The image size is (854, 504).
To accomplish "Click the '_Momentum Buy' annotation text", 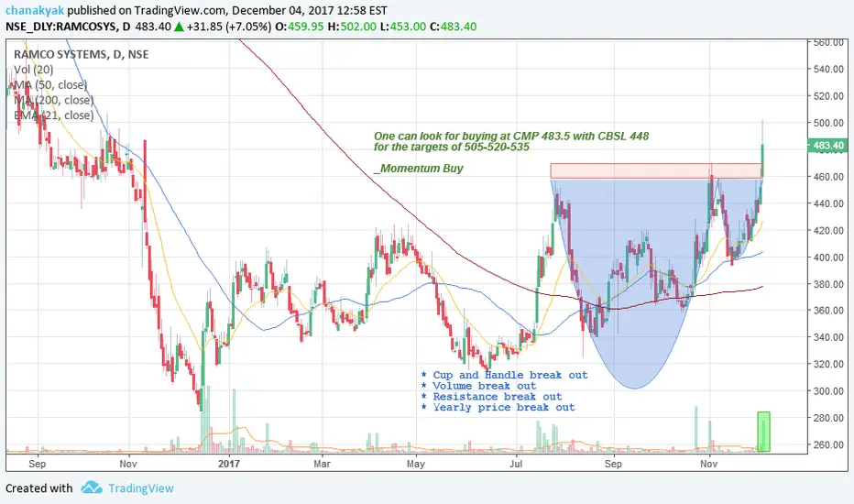I will click(x=418, y=169).
